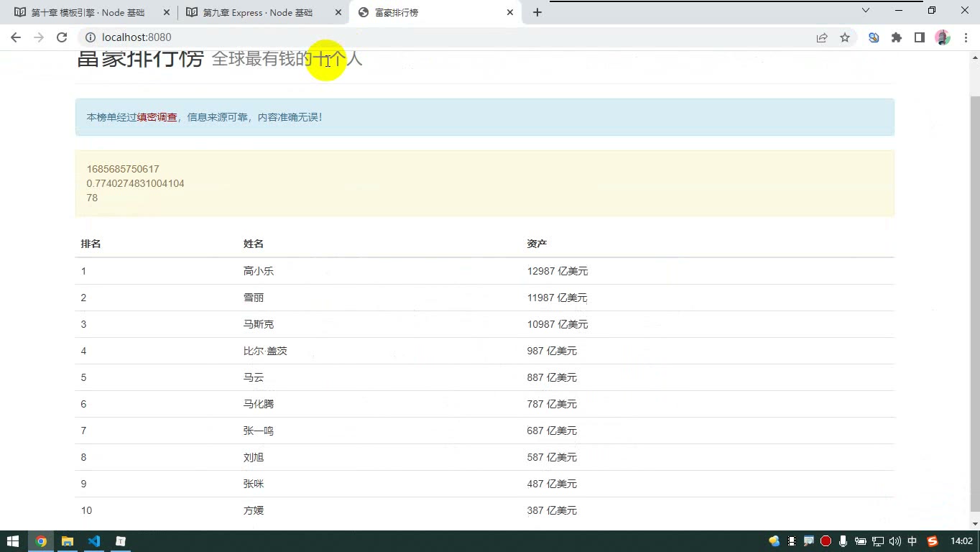Open the volume speaker tray icon
Screen dimensions: 980x552
895,541
